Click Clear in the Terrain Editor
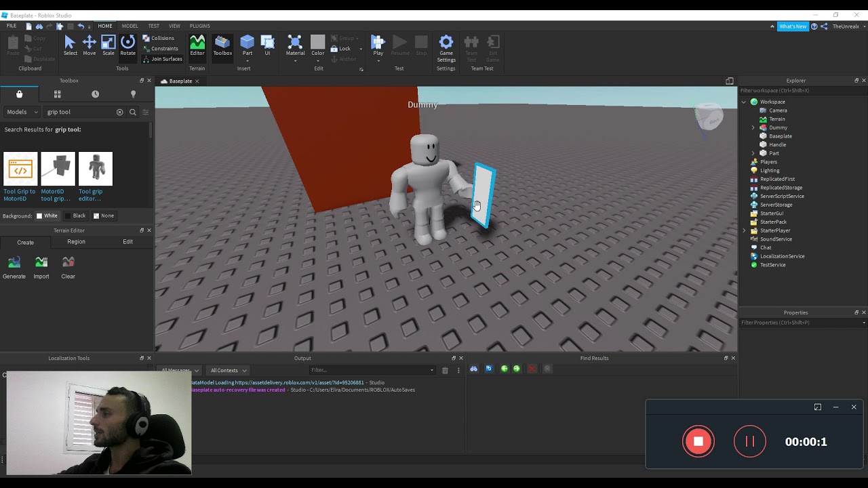 [68, 267]
